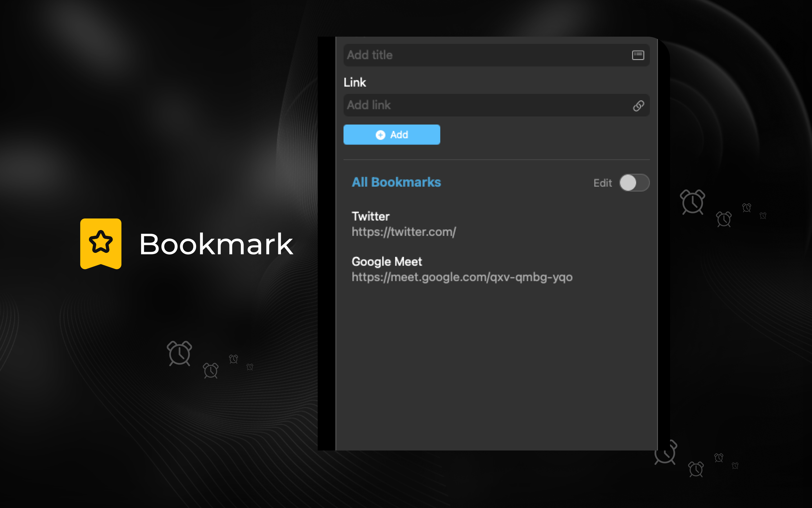Click the largest alarm clock icon beside Edit toggle
Screen dimensions: 812x508
tap(693, 202)
